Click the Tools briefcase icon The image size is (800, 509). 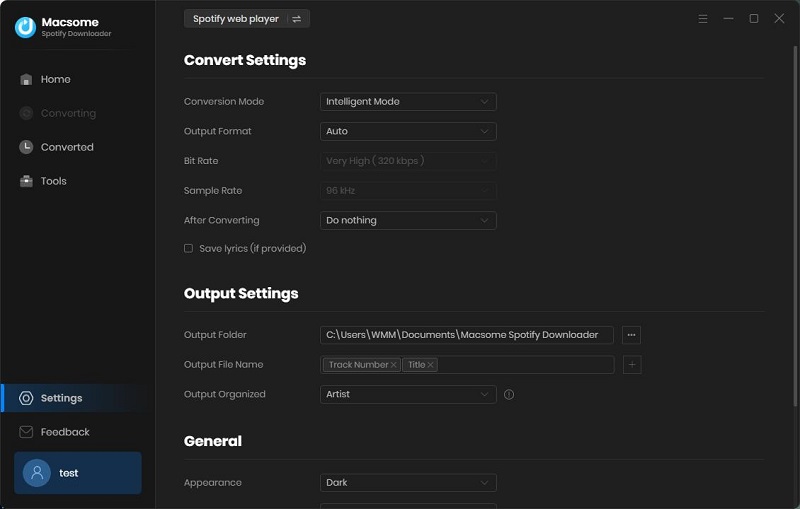(x=26, y=181)
